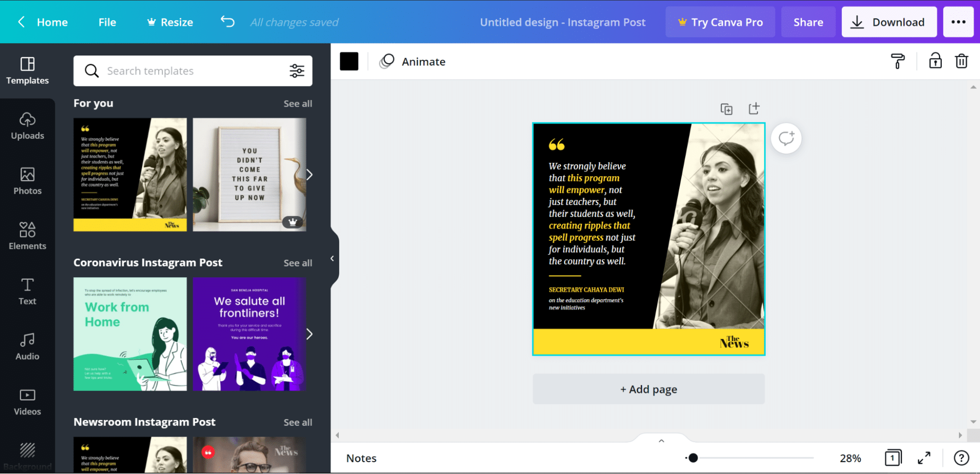Viewport: 980px width, 474px height.
Task: Click the search magnifier icon
Action: pos(92,71)
